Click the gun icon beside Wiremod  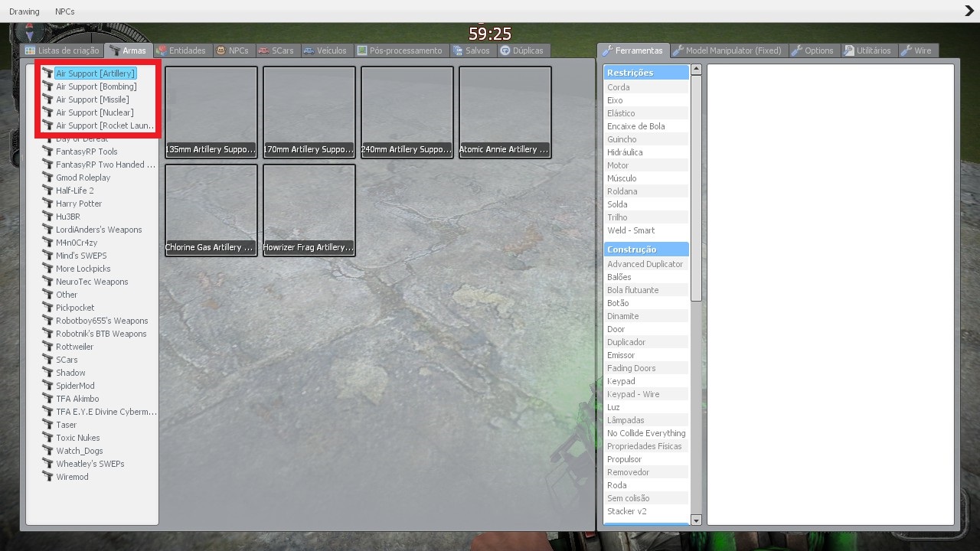pos(47,477)
